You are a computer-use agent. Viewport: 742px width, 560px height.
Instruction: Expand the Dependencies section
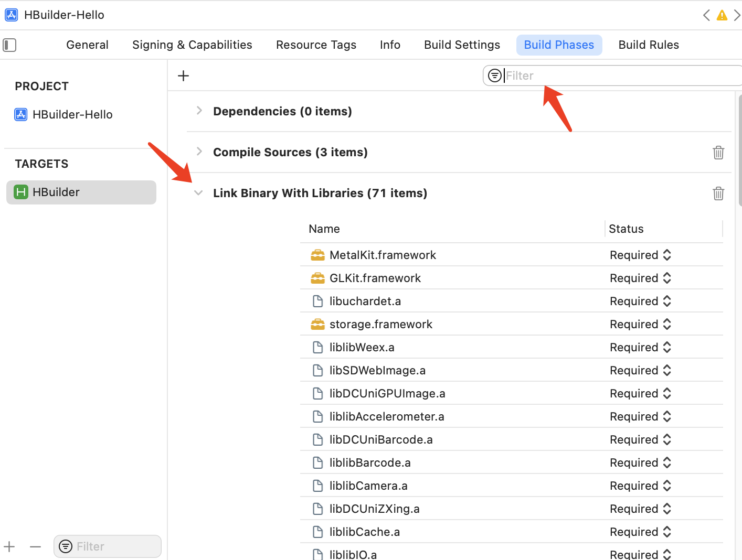199,111
